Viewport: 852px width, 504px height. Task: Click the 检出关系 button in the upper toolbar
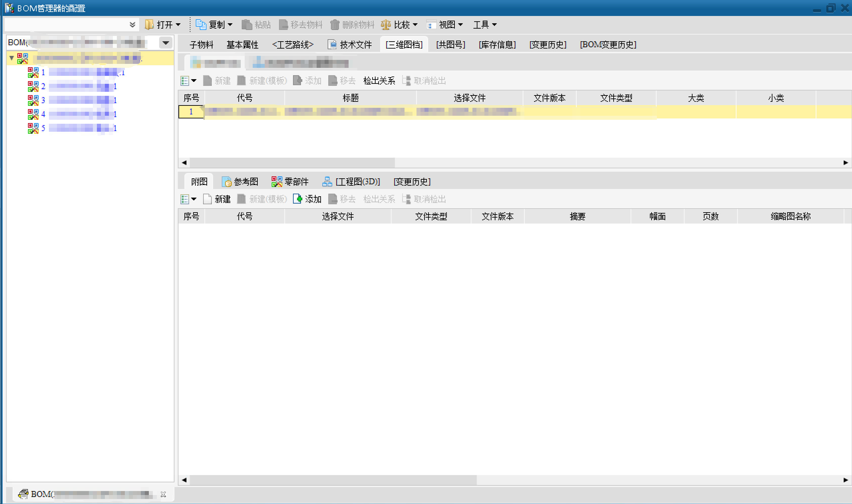[379, 81]
